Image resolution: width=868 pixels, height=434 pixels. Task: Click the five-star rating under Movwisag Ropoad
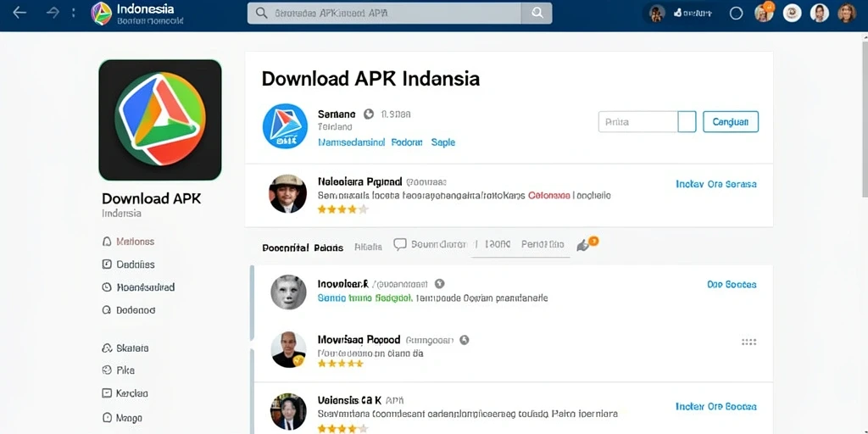[341, 363]
